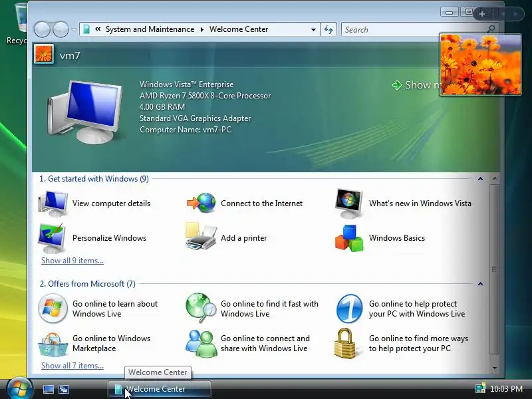The image size is (532, 399).
Task: Collapse the Offers from Microsoft section
Action: (480, 284)
